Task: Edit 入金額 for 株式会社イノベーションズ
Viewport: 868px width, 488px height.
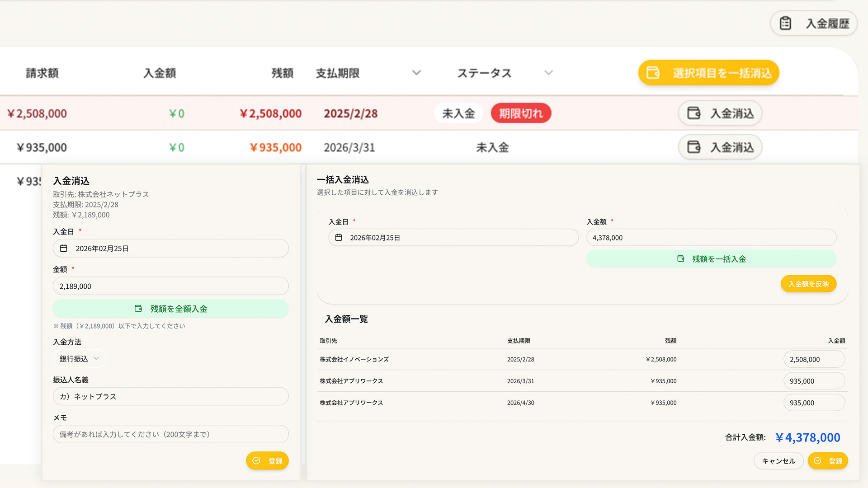Action: [x=814, y=360]
